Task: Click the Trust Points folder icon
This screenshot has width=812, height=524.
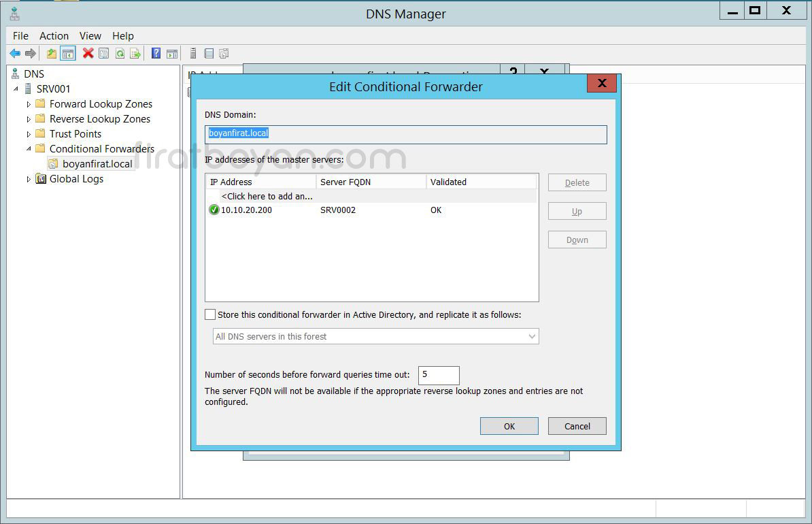Action: click(x=40, y=133)
